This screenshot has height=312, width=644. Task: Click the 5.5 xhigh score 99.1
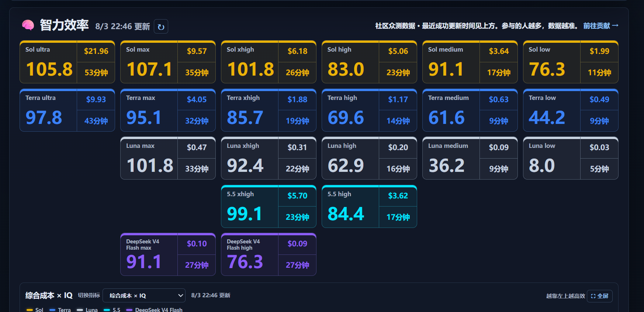click(x=245, y=214)
